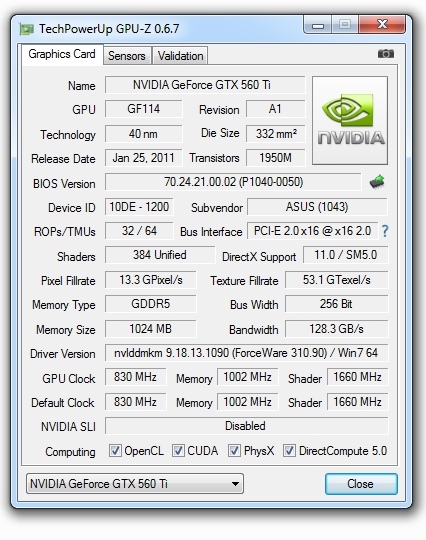Screen dimensions: 426x540
Task: Click the Bus Interface question mark
Action: pos(385,231)
